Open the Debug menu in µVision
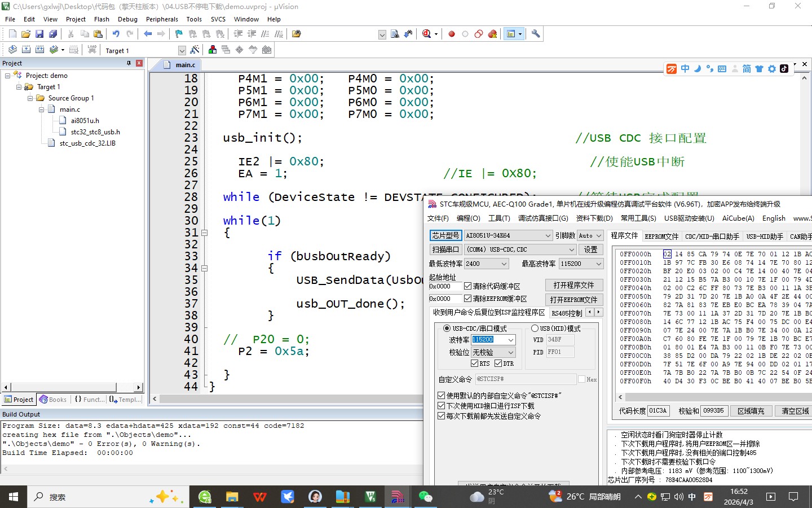Image resolution: width=812 pixels, height=508 pixels. tap(127, 19)
